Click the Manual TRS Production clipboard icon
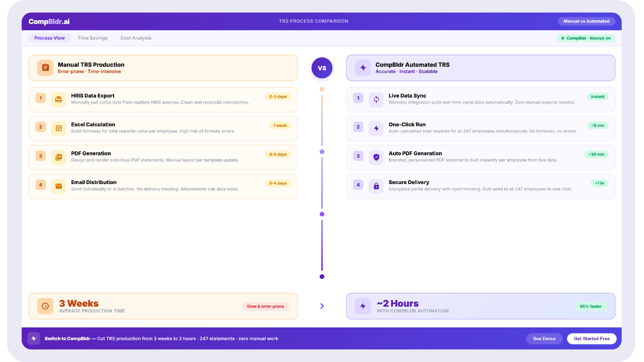 [x=45, y=68]
